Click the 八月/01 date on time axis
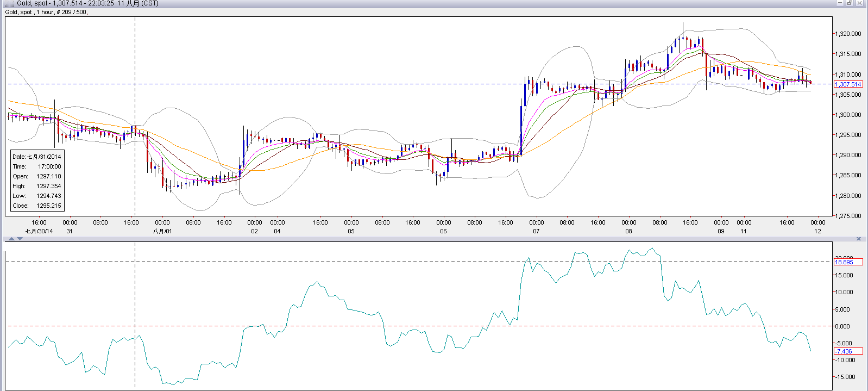This screenshot has height=391, width=868. 162,231
